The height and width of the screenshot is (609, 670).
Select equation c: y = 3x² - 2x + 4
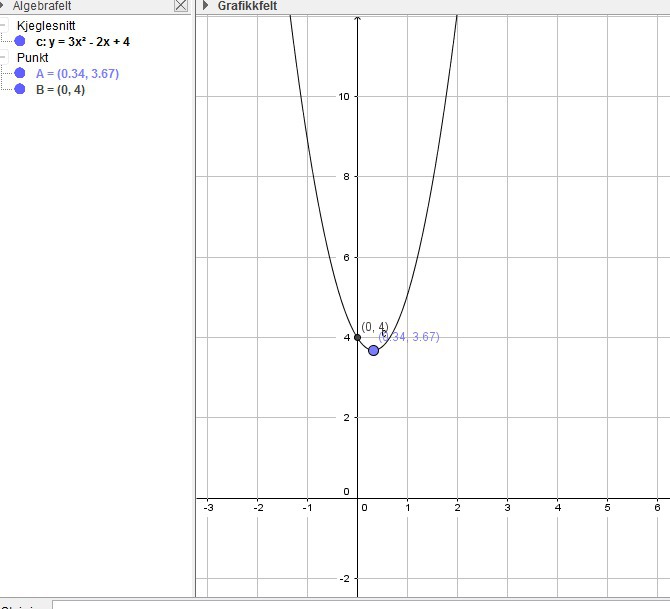[83, 41]
